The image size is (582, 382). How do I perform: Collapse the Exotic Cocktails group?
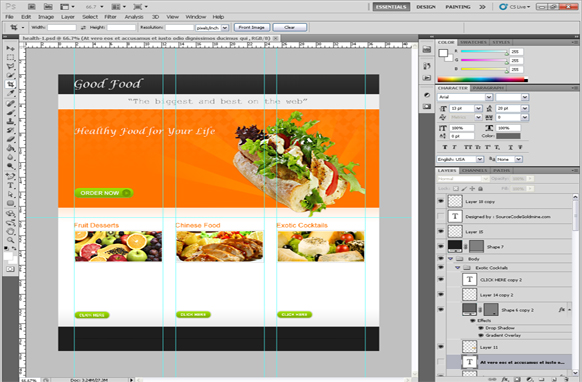click(x=457, y=268)
